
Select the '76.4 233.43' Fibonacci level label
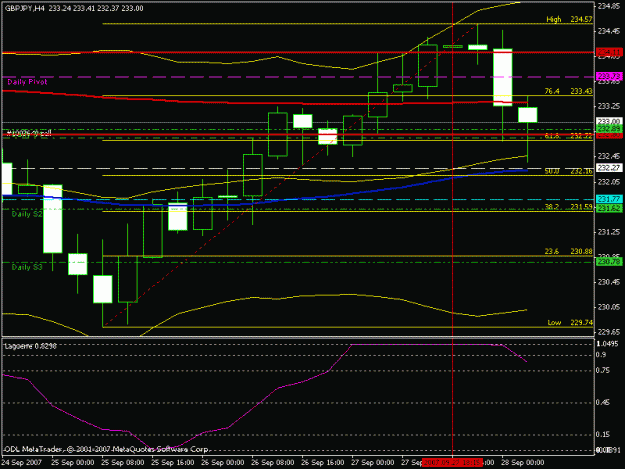tap(568, 91)
